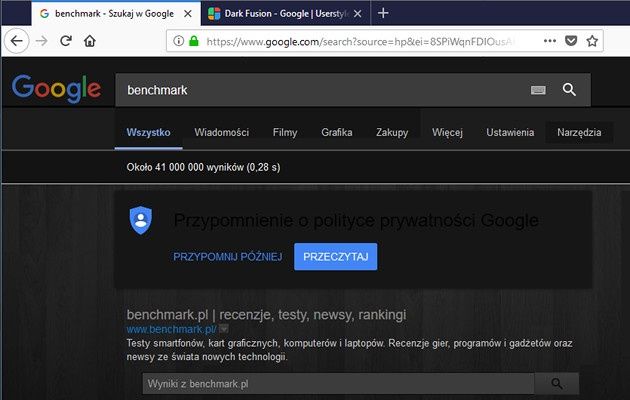This screenshot has height=400, width=630.
Task: Select the Wszystko results tab
Action: click(148, 132)
